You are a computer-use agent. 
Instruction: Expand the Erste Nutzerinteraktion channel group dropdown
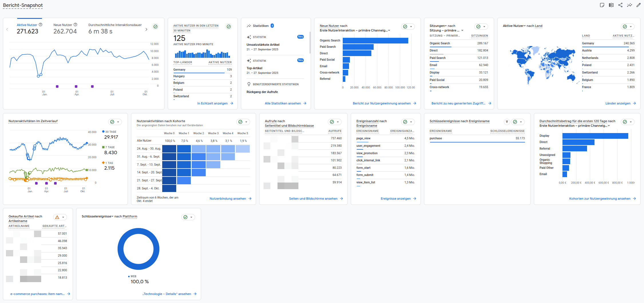click(x=389, y=31)
